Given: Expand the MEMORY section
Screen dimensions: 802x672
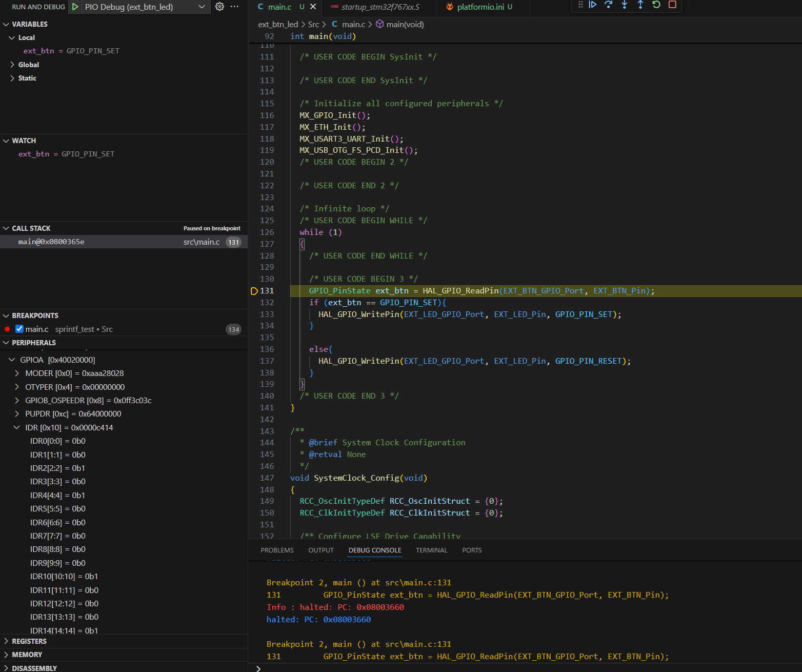Looking at the screenshot, I should point(6,655).
